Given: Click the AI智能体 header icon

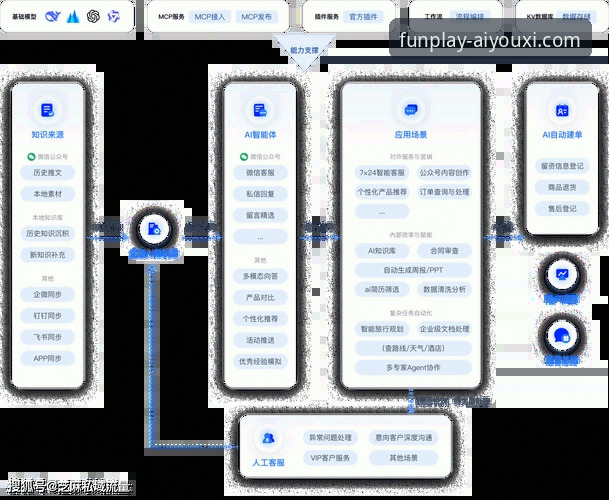Looking at the screenshot, I should (x=259, y=111).
